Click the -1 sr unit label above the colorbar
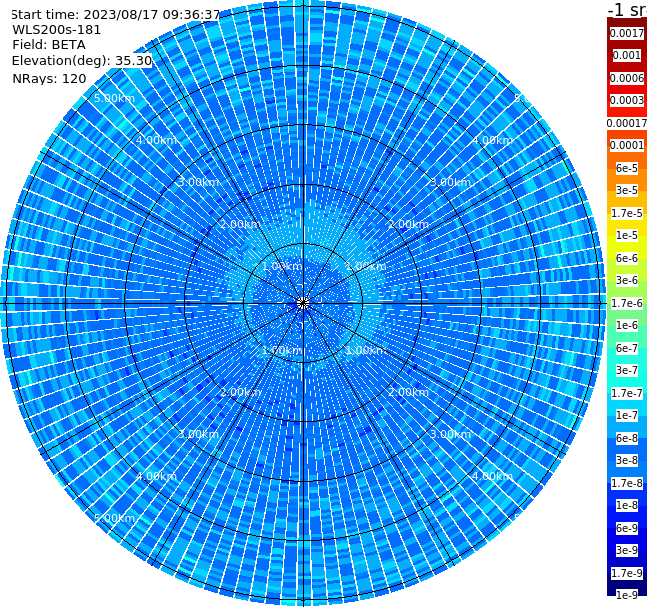The image size is (647, 607). (x=627, y=9)
